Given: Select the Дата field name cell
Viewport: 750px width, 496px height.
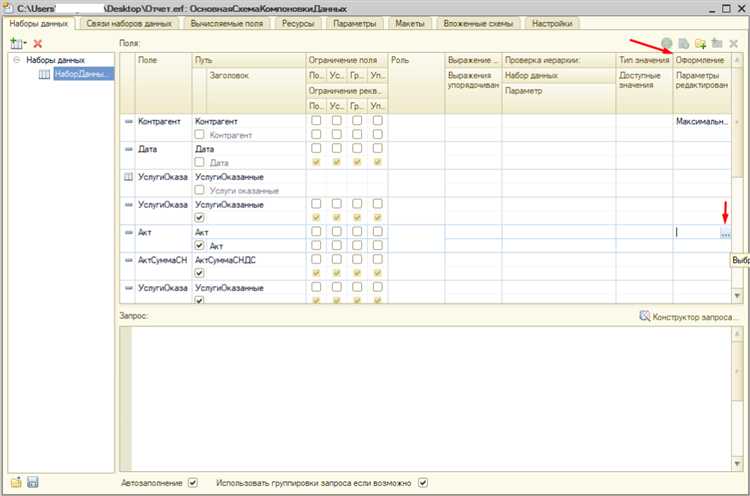Looking at the screenshot, I should 163,149.
